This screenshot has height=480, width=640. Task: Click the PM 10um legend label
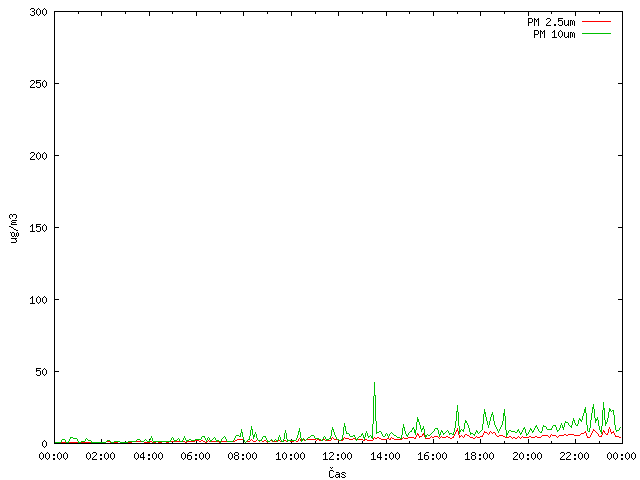(554, 34)
